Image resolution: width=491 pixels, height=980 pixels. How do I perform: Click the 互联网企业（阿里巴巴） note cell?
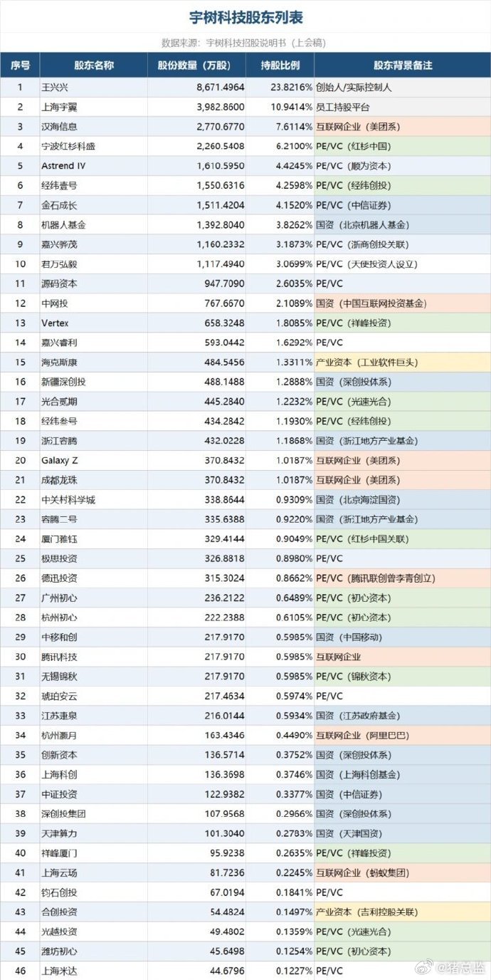click(403, 735)
